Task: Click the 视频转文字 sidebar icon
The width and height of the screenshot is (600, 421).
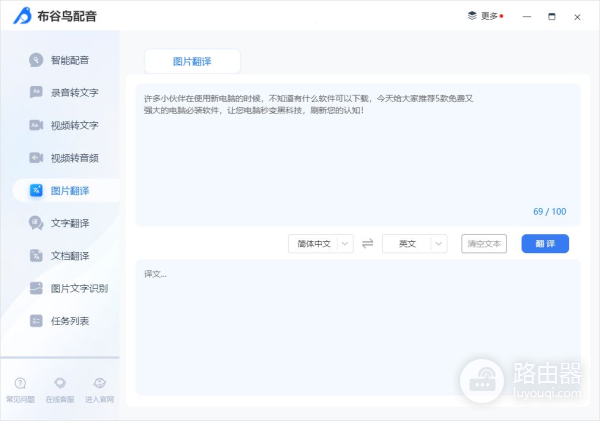Action: [x=36, y=125]
